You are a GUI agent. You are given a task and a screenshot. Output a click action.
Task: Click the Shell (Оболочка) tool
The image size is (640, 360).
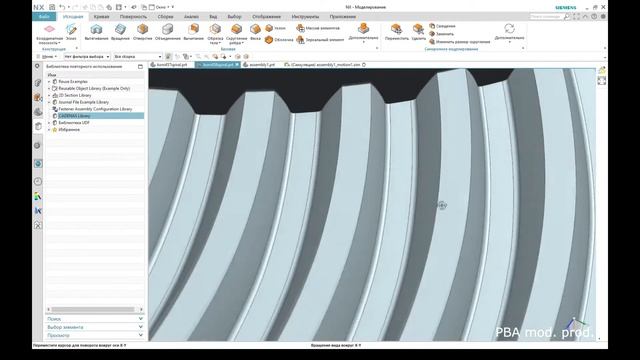tap(279, 40)
